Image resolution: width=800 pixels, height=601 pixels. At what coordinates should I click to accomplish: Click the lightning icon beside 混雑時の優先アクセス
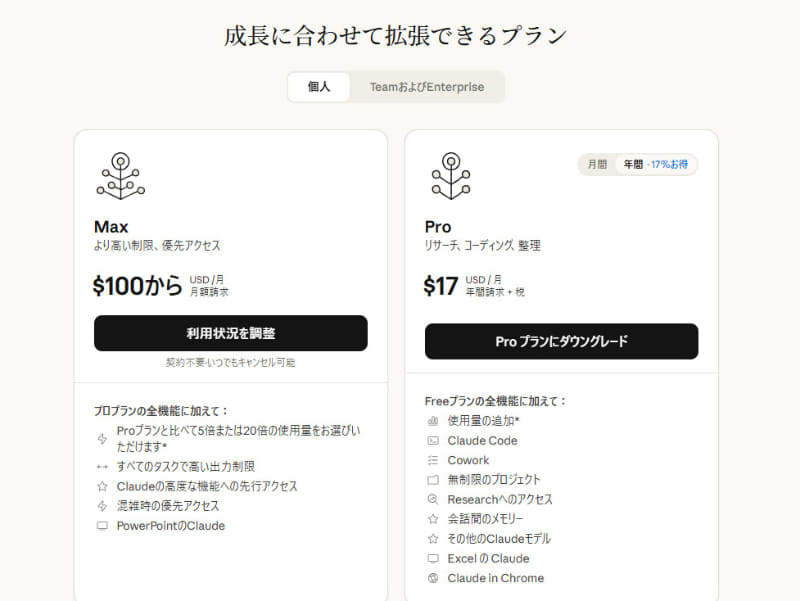pyautogui.click(x=103, y=506)
